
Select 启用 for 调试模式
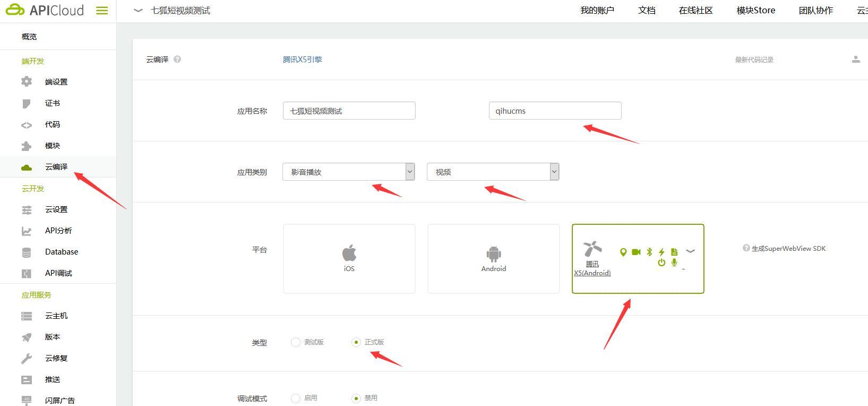(296, 398)
